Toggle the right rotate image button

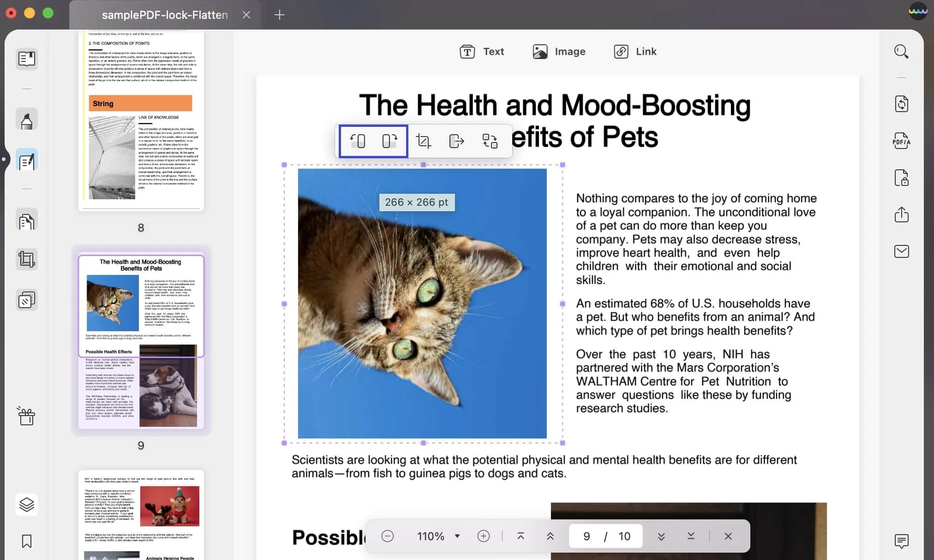[x=389, y=141]
